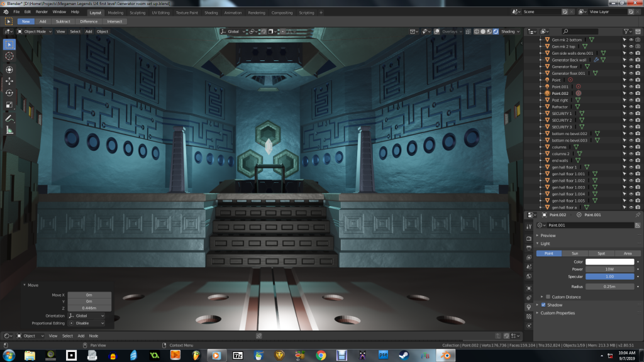This screenshot has height=362, width=644.
Task: Hide Refractor object using its eye icon
Action: tap(631, 107)
